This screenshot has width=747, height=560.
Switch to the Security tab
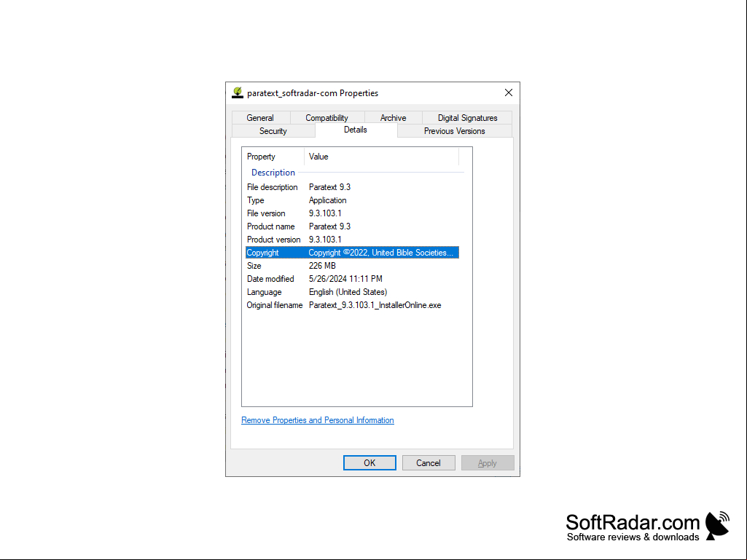[x=273, y=131]
